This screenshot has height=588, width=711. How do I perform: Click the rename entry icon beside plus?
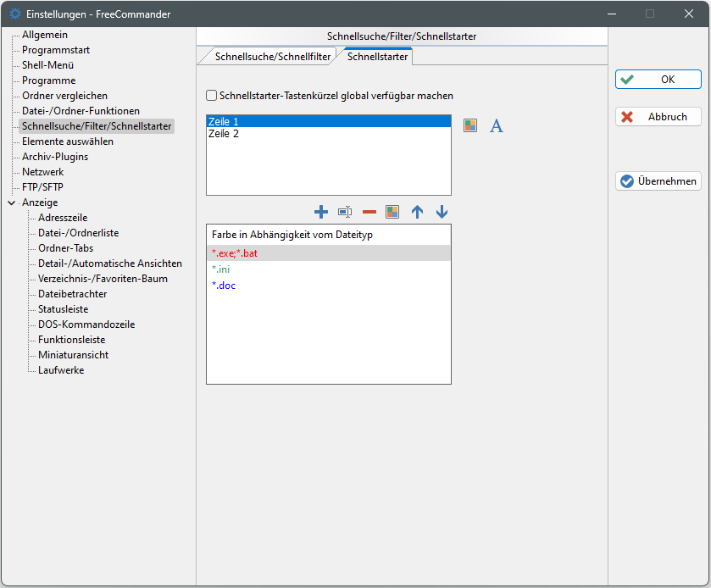pos(345,212)
